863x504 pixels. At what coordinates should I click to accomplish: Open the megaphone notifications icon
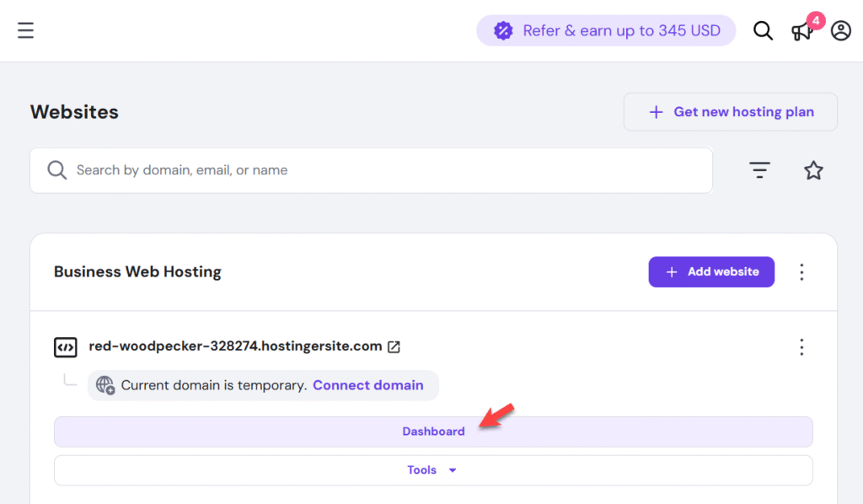click(x=801, y=31)
